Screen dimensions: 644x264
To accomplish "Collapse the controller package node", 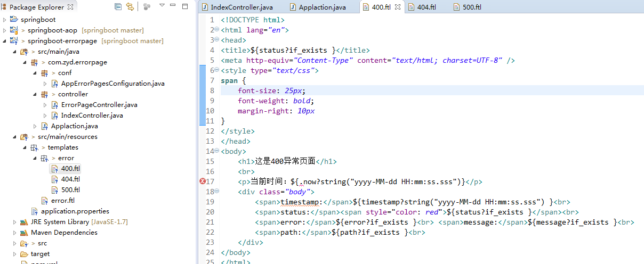I will tap(35, 94).
